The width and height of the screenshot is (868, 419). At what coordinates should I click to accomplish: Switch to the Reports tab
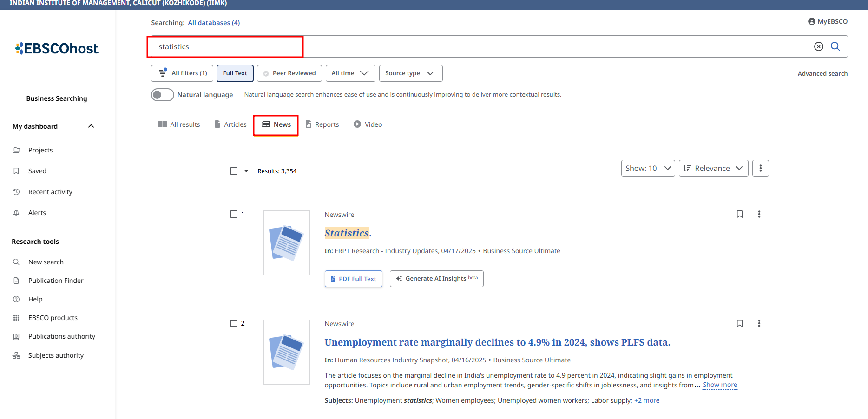(322, 124)
